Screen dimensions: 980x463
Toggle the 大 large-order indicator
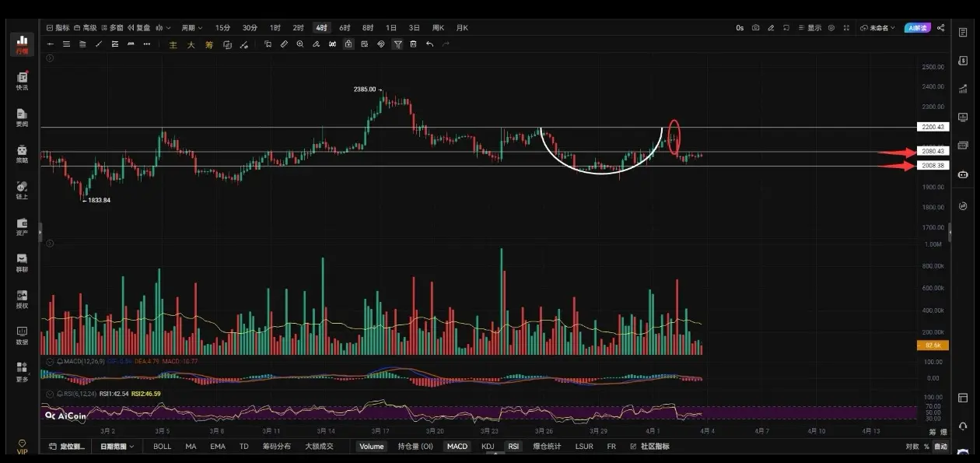coord(191,44)
